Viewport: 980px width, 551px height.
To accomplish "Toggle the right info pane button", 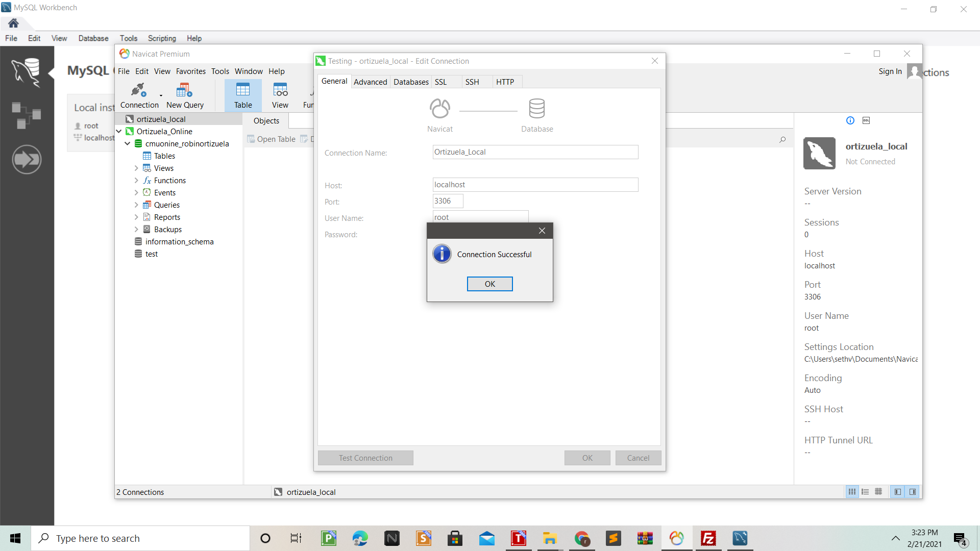I will 913,492.
